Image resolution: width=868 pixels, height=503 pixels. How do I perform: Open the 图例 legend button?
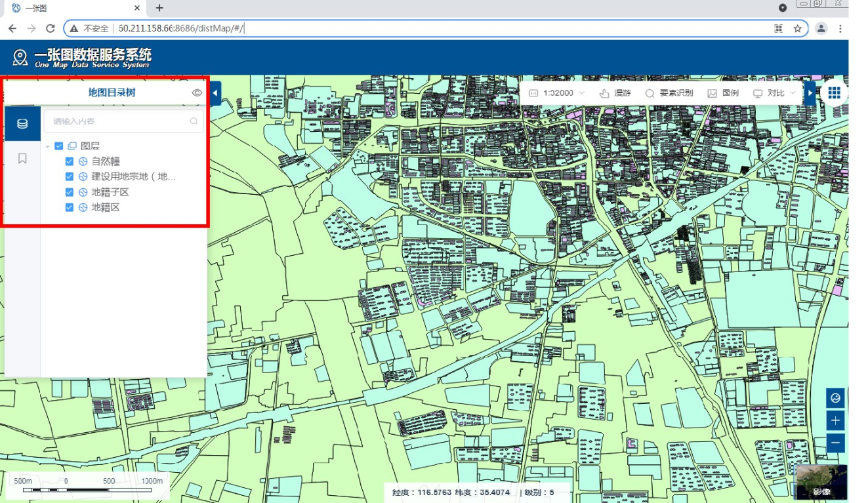(723, 93)
